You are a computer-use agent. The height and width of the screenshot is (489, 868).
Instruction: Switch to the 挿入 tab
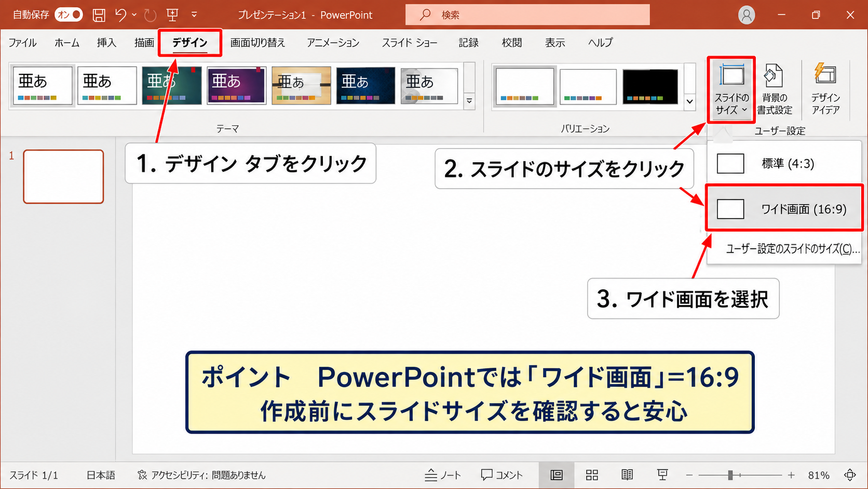pos(106,43)
